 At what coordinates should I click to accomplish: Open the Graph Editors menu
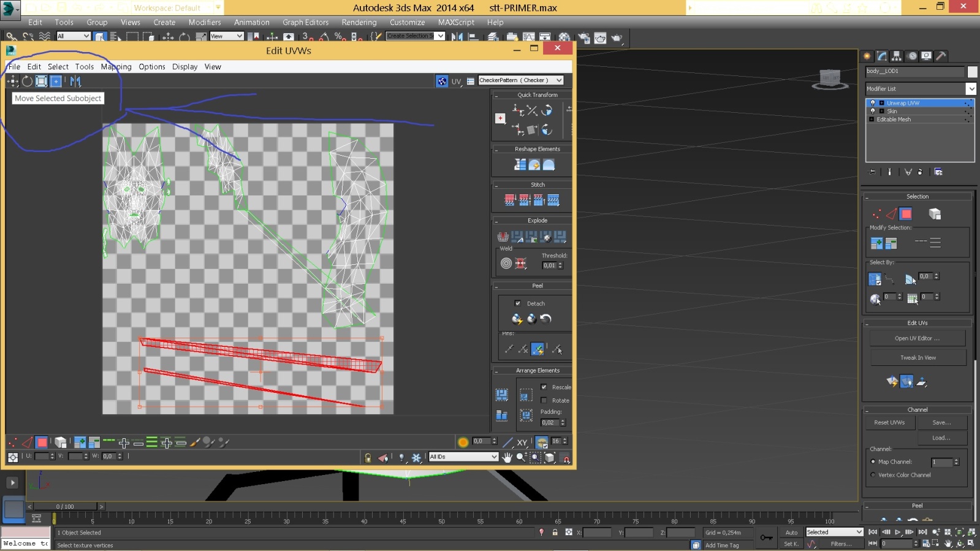coord(305,23)
